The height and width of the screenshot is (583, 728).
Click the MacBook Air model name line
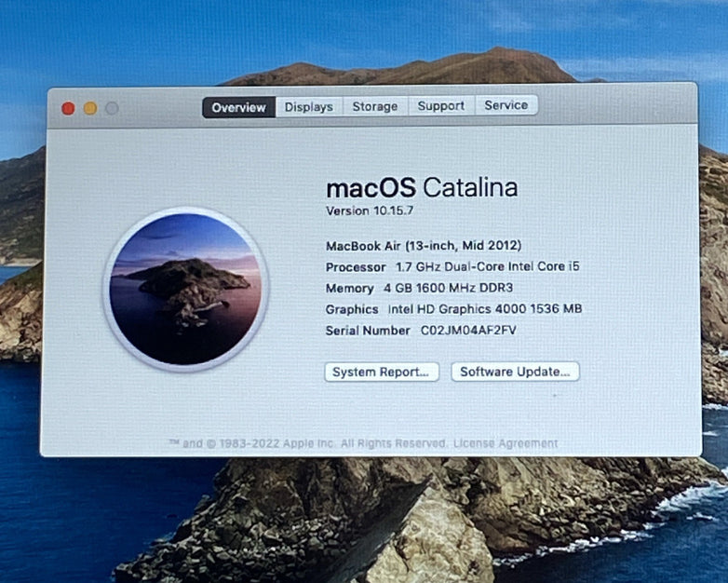pyautogui.click(x=417, y=246)
